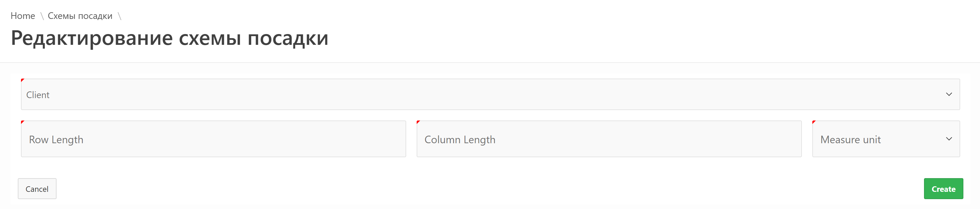This screenshot has width=980, height=209.
Task: Expand the Measure unit select field
Action: coord(886,139)
